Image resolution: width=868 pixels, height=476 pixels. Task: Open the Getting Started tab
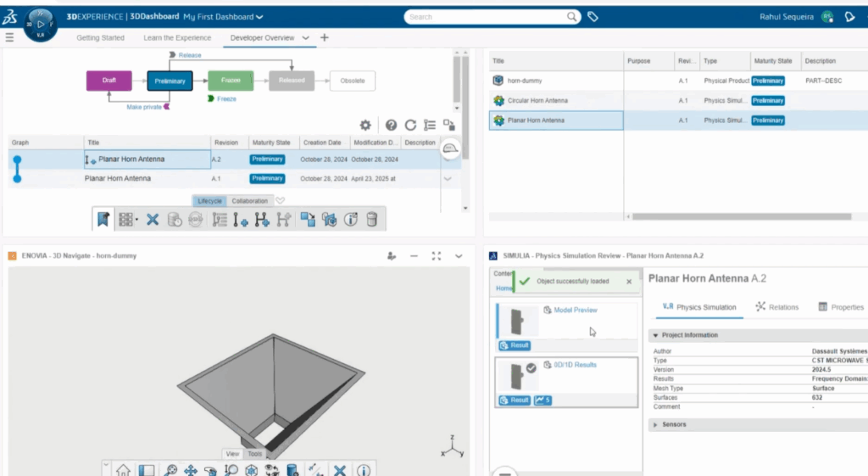[100, 38]
